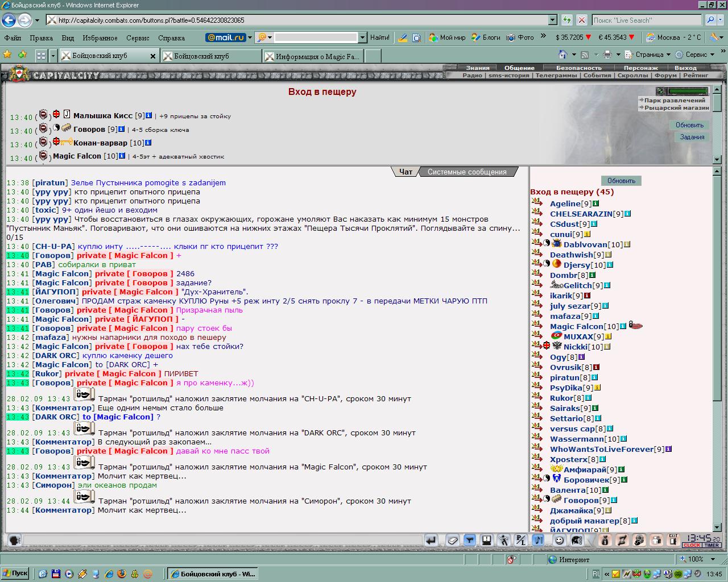The height and width of the screenshot is (582, 728).
Task: Open info icon beside Dablvovan
Action: (627, 244)
